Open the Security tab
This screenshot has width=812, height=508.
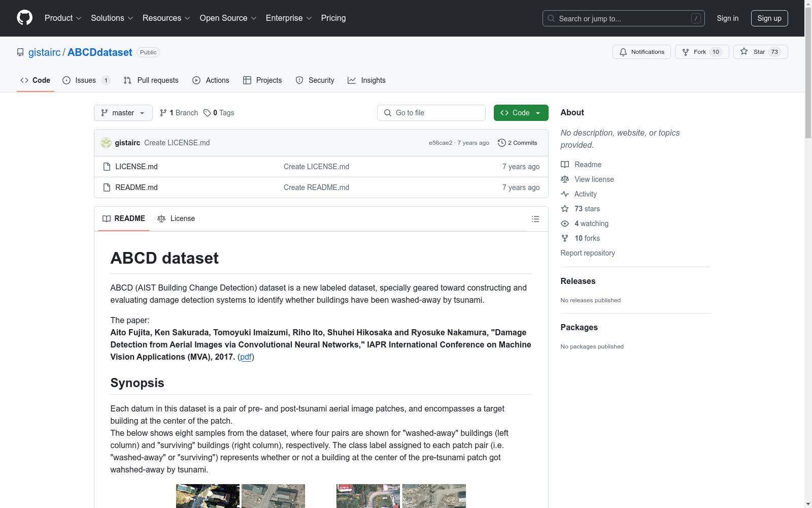pos(321,80)
